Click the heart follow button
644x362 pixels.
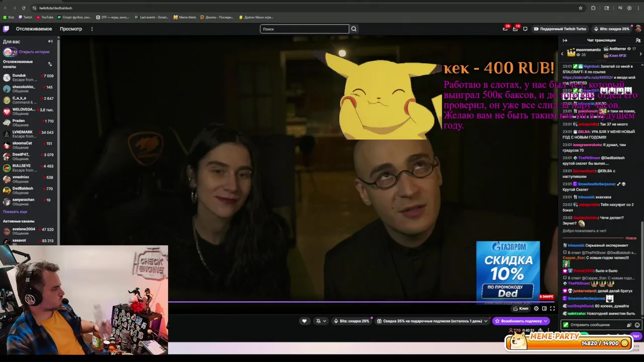pyautogui.click(x=304, y=321)
